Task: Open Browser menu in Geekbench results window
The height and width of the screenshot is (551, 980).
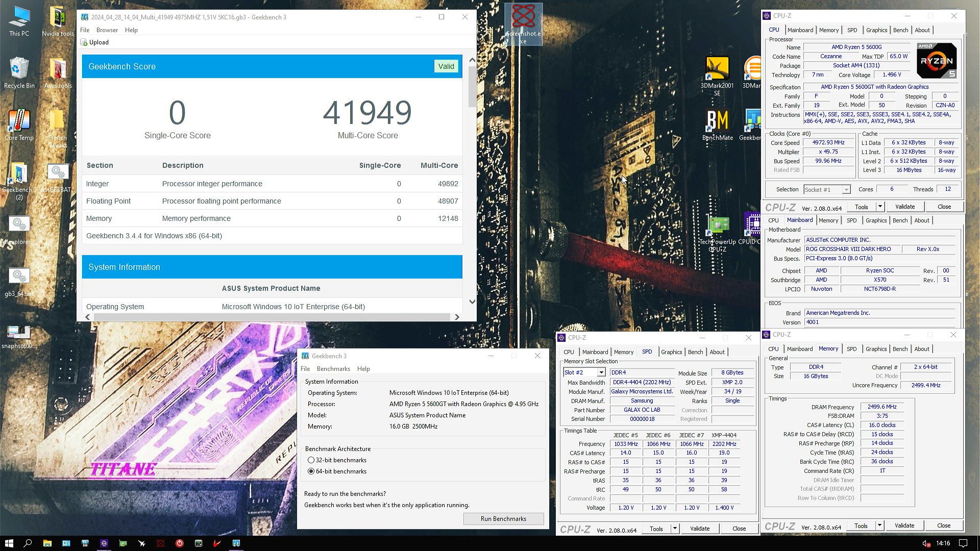Action: (107, 30)
